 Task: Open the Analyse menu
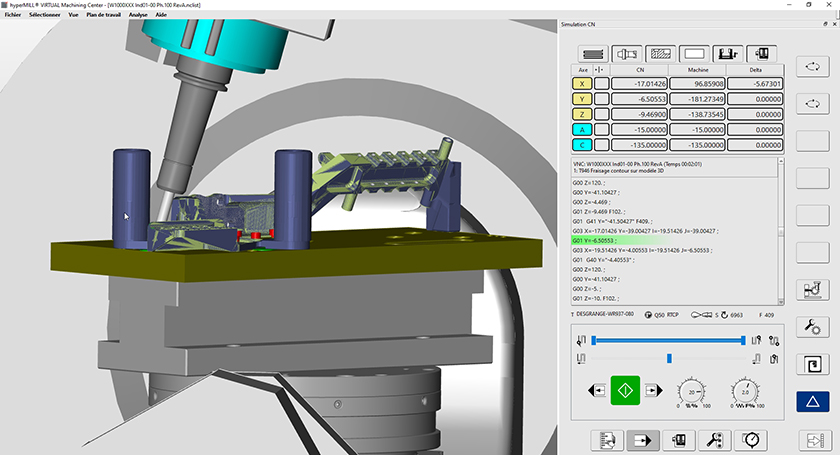point(138,16)
